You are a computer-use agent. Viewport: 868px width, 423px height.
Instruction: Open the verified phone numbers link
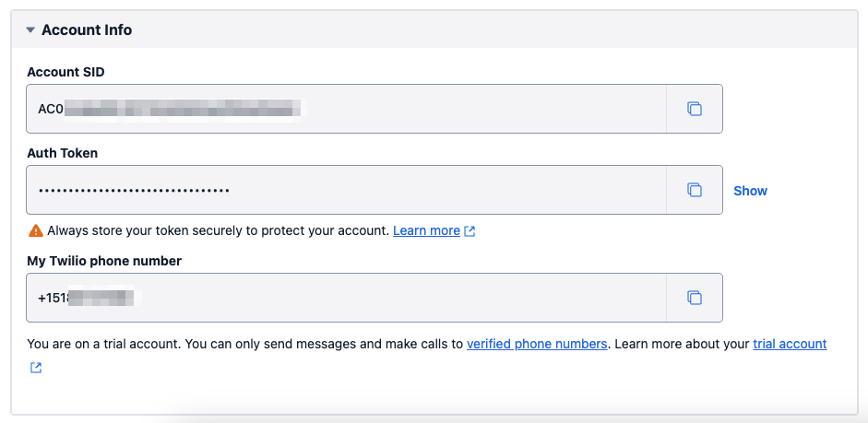(537, 344)
